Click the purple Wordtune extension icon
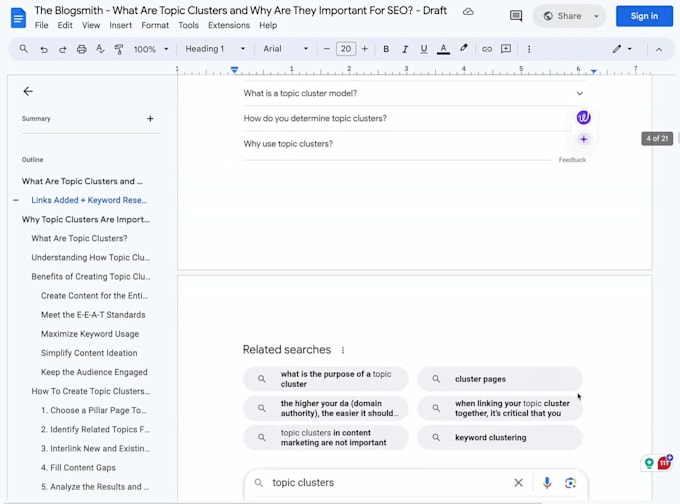 tap(583, 117)
